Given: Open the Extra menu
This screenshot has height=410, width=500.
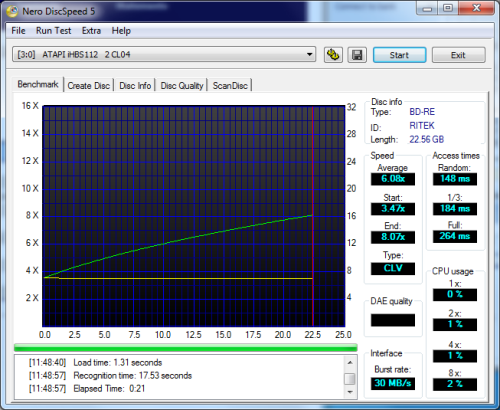Looking at the screenshot, I should click(91, 31).
